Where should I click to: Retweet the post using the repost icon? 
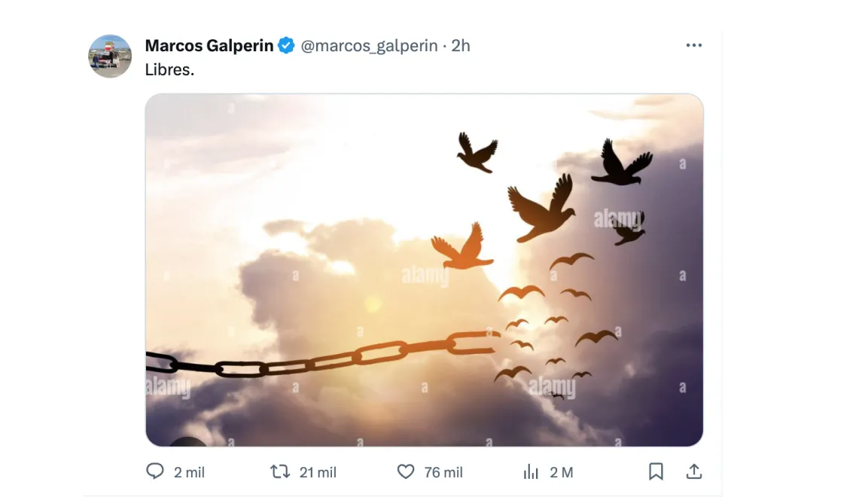[x=279, y=471]
